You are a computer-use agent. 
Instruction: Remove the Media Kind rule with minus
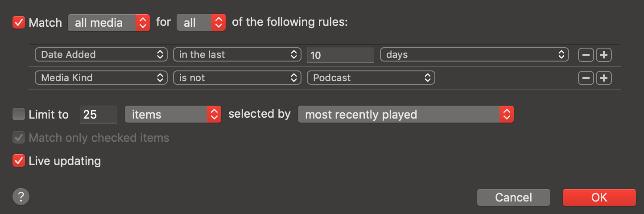(x=586, y=78)
